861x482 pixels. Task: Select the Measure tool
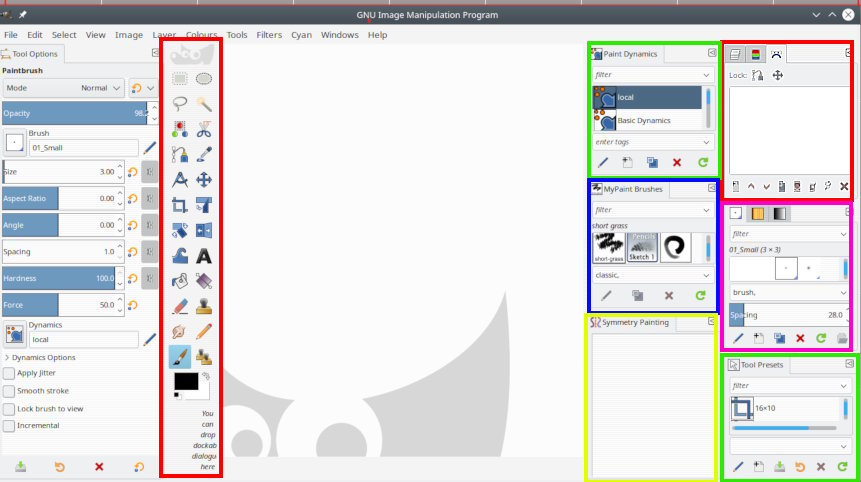tap(180, 180)
